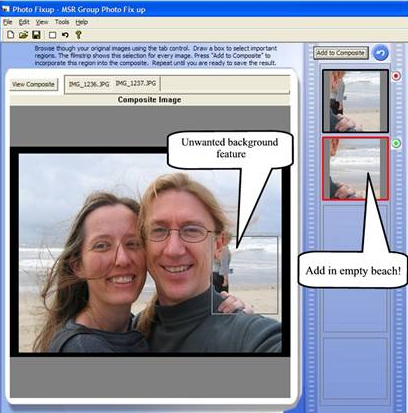Select the first filmstrip thumbnail with person
Screen dimensions: 408x413
355,101
